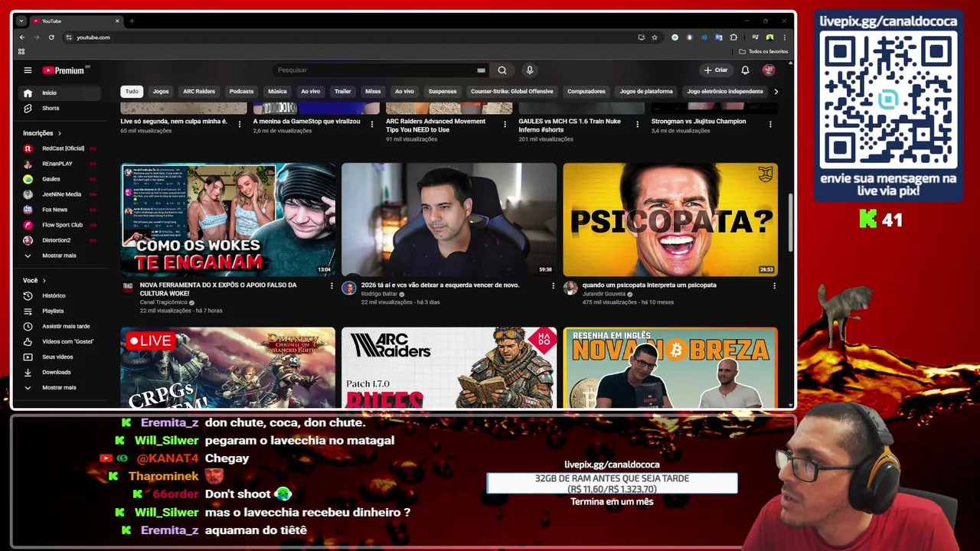
Task: Open the tab search dropdown arrow
Action: [21, 21]
